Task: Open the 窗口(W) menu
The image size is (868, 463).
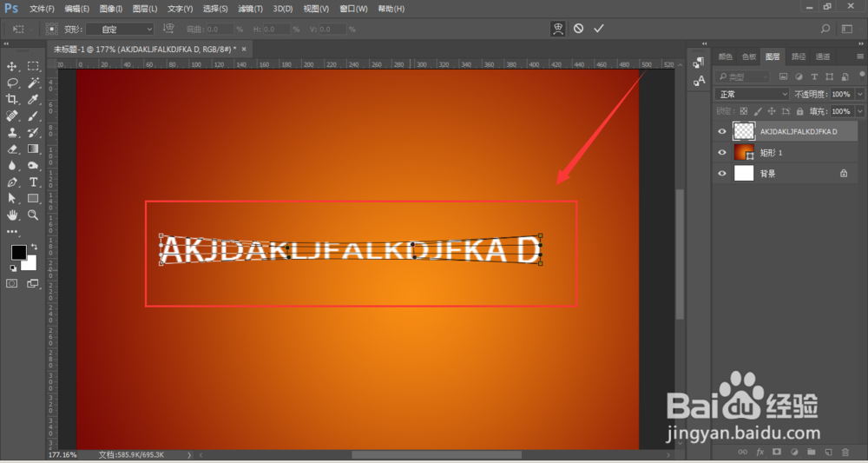Action: [353, 9]
